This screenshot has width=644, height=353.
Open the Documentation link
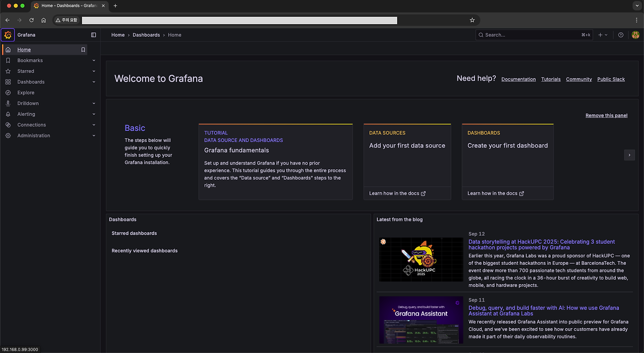pyautogui.click(x=519, y=79)
